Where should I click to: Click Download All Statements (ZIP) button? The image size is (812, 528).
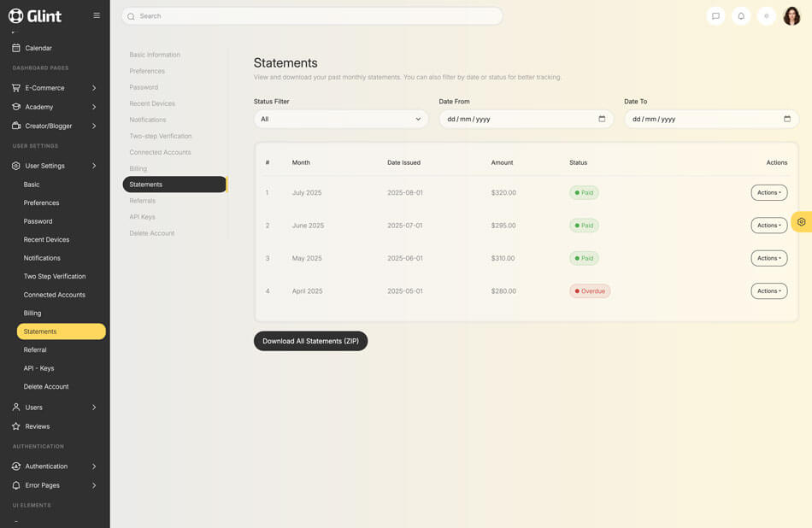[x=310, y=341]
